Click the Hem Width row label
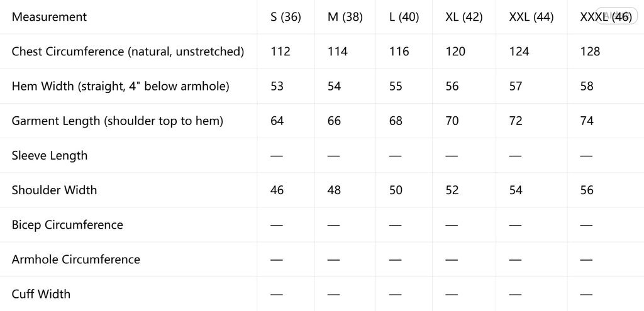 click(120, 86)
